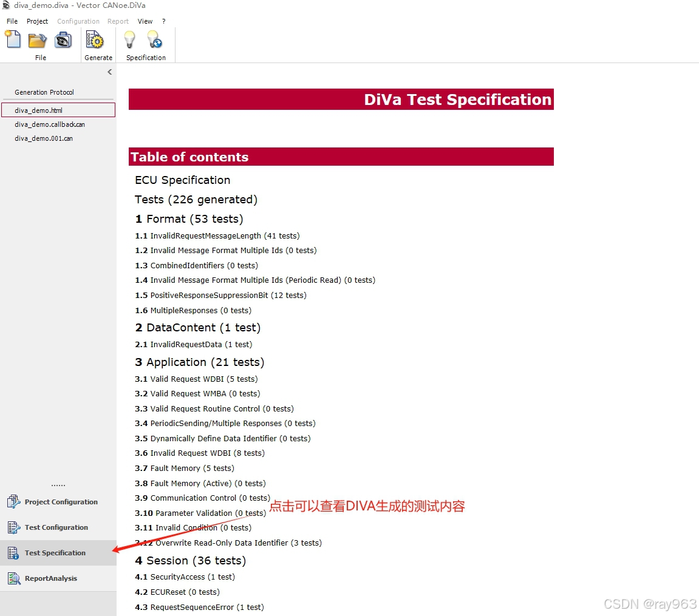Click the Open folder icon

pos(38,41)
